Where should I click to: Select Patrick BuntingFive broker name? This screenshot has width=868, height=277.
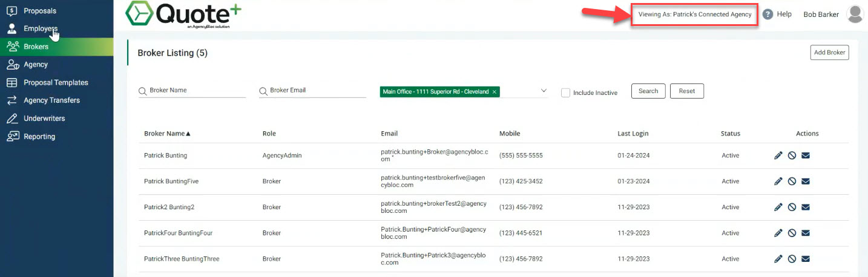171,181
